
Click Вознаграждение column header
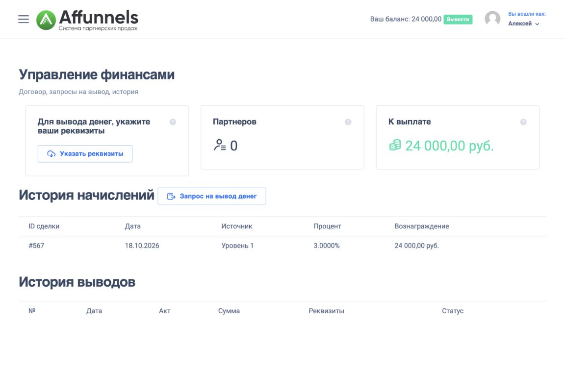coord(422,226)
